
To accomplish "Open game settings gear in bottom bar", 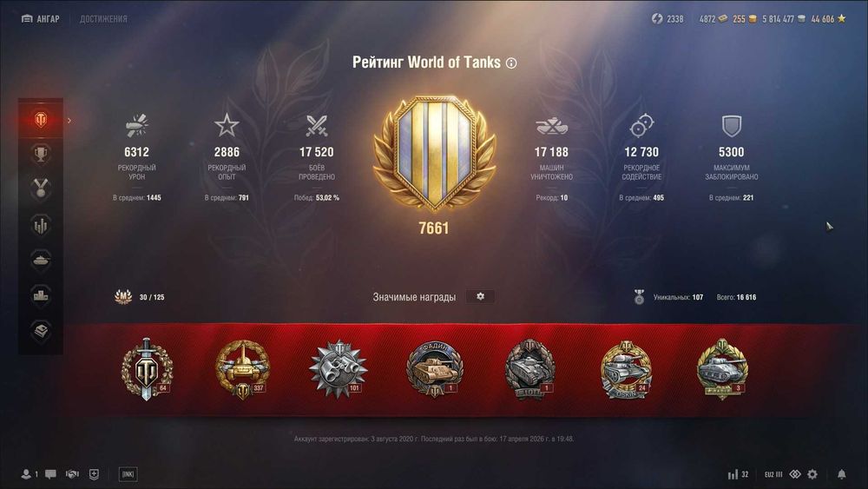I will click(812, 474).
